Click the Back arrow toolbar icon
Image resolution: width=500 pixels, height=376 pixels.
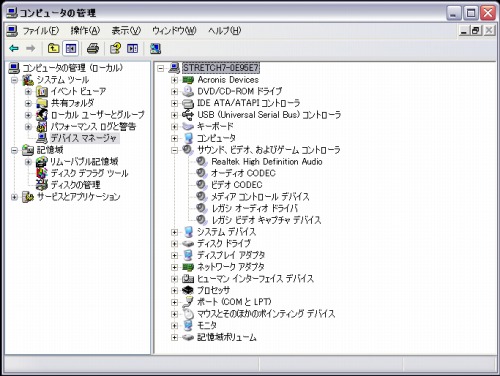click(14, 49)
